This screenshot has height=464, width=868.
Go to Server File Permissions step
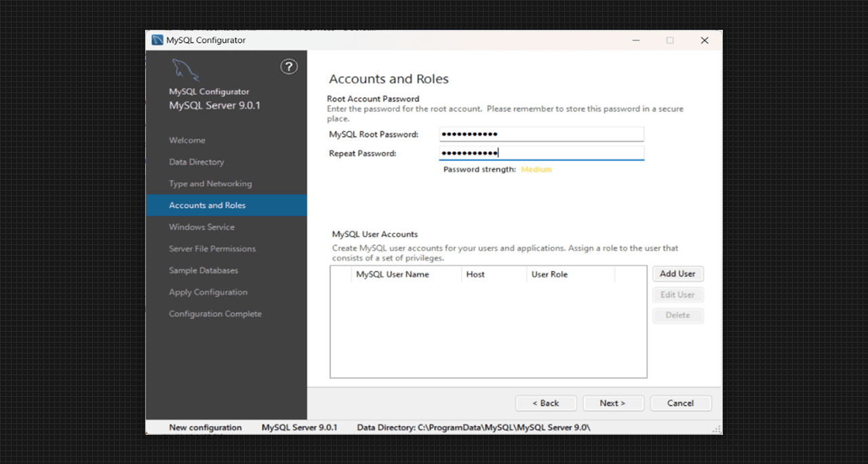click(x=212, y=249)
